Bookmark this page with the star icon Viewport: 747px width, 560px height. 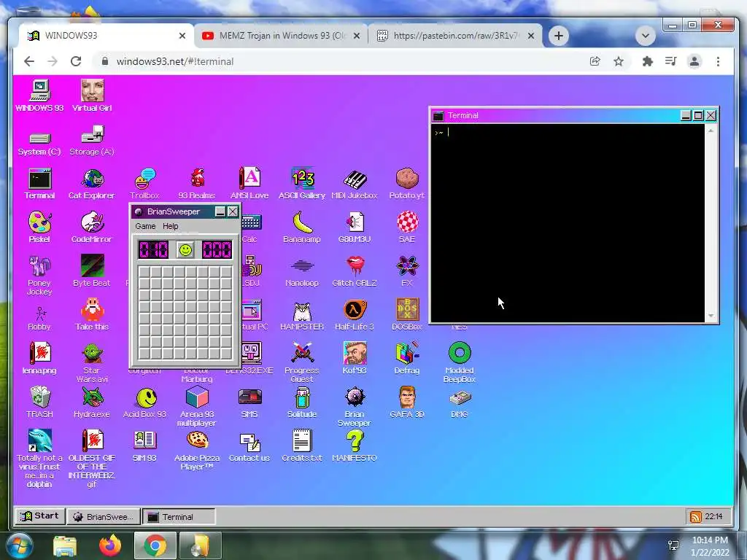pos(619,61)
